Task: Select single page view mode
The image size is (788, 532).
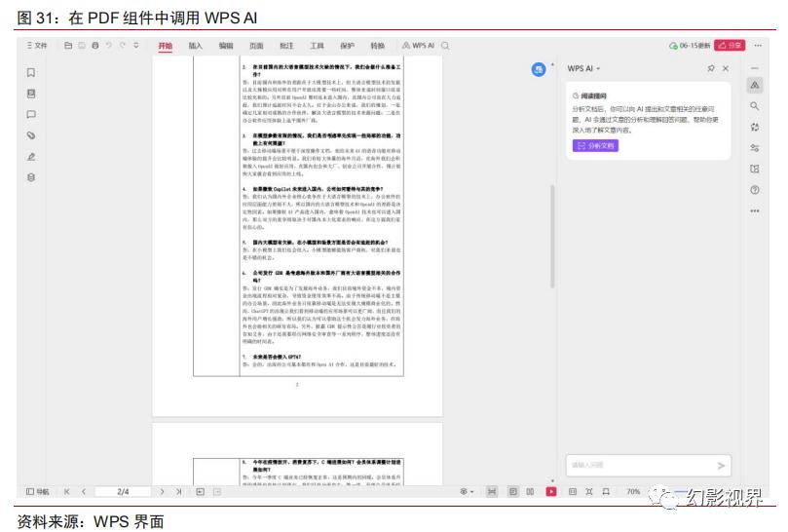Action: click(513, 491)
